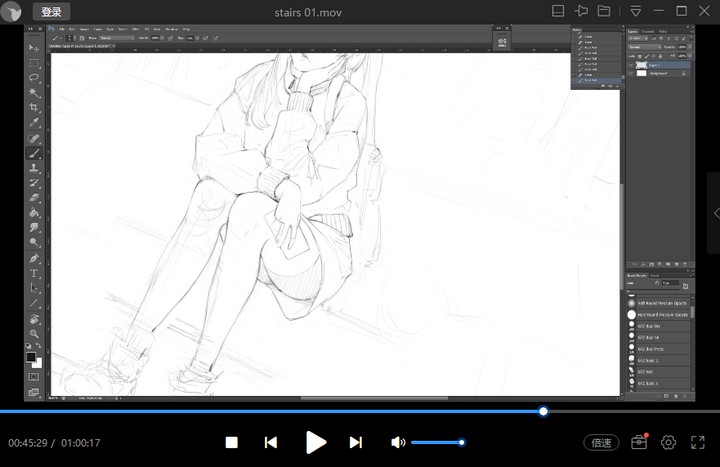The height and width of the screenshot is (467, 720).
Task: Select the Rotate View hand tool
Action: [34, 319]
